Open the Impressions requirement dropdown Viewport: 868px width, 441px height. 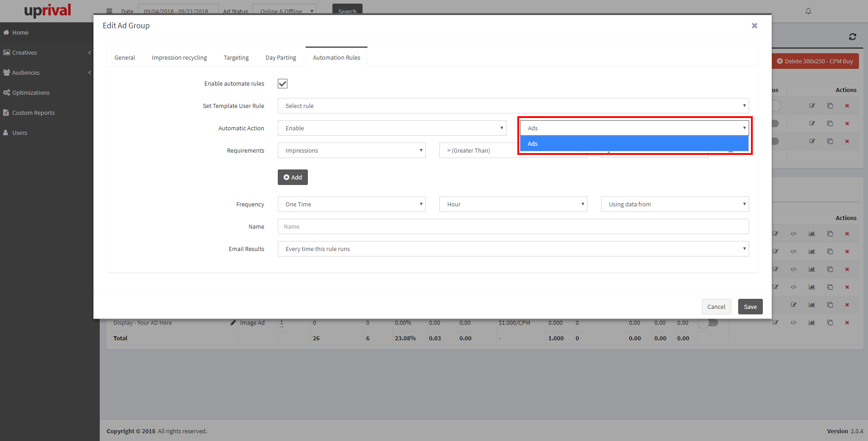pyautogui.click(x=352, y=150)
